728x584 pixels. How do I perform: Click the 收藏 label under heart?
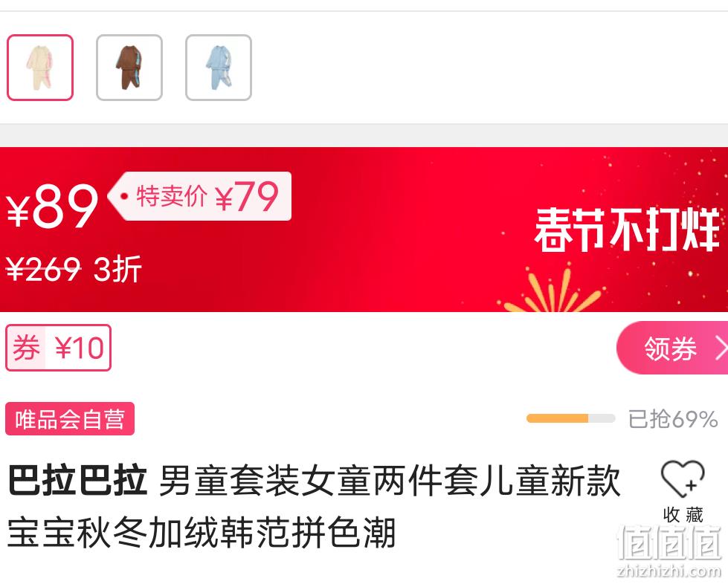click(x=683, y=515)
